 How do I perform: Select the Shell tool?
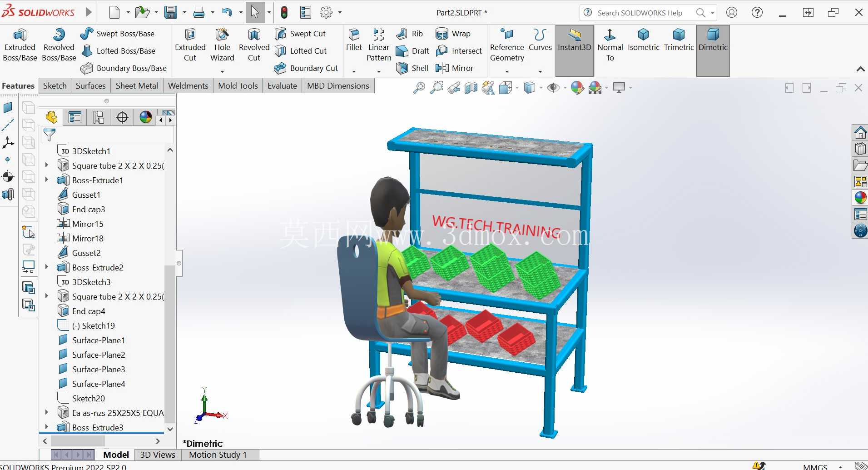[x=412, y=68]
